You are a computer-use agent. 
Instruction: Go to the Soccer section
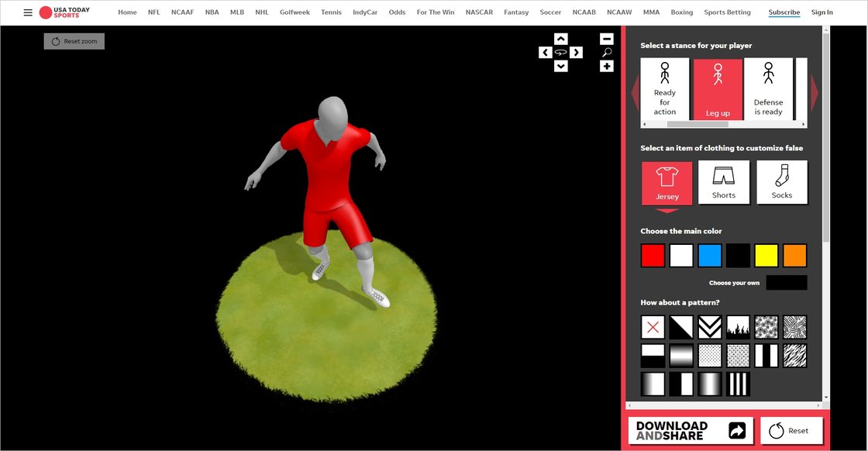550,12
